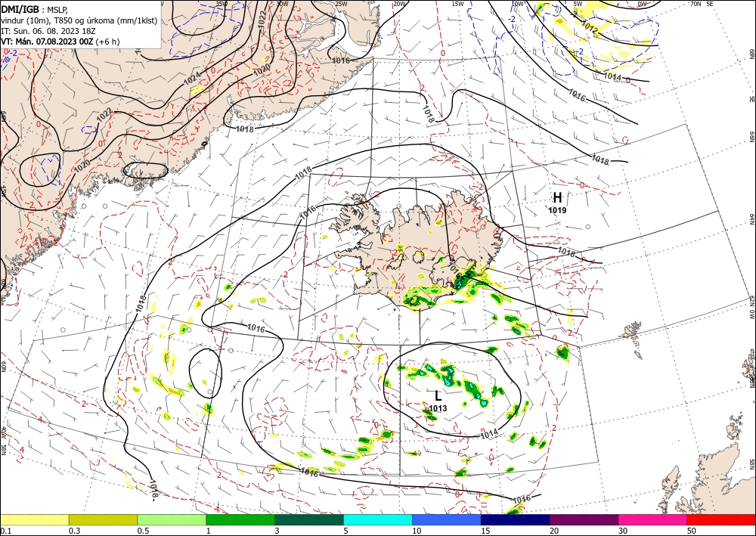Pick the blue 10–15 legend band

click(x=447, y=519)
